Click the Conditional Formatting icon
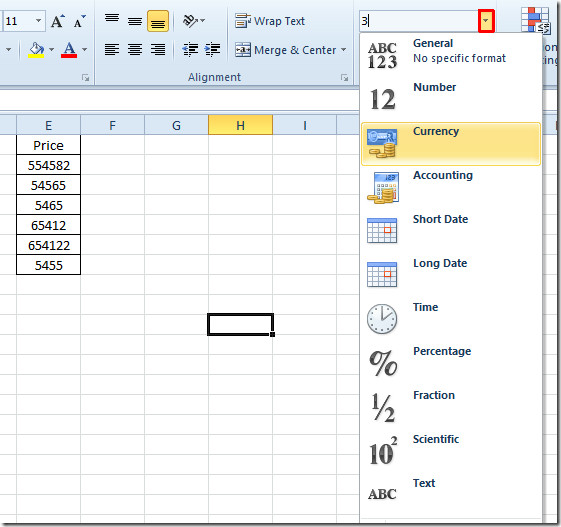 535,20
